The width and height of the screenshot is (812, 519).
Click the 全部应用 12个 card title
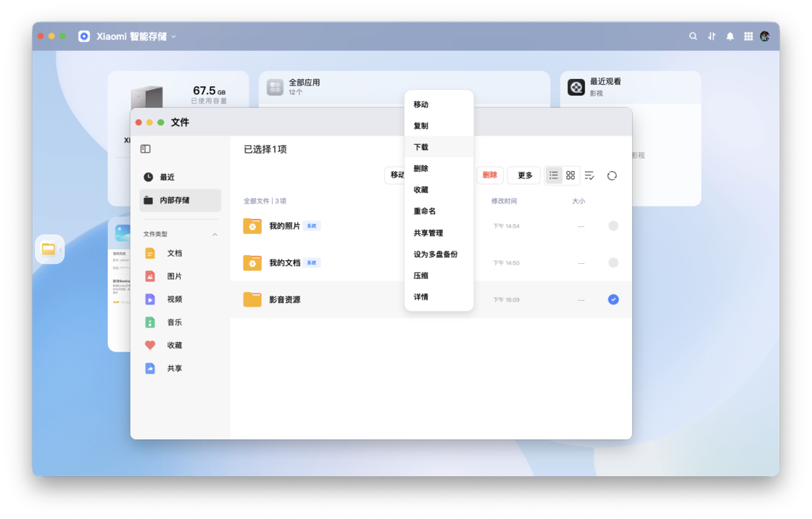[x=304, y=86]
